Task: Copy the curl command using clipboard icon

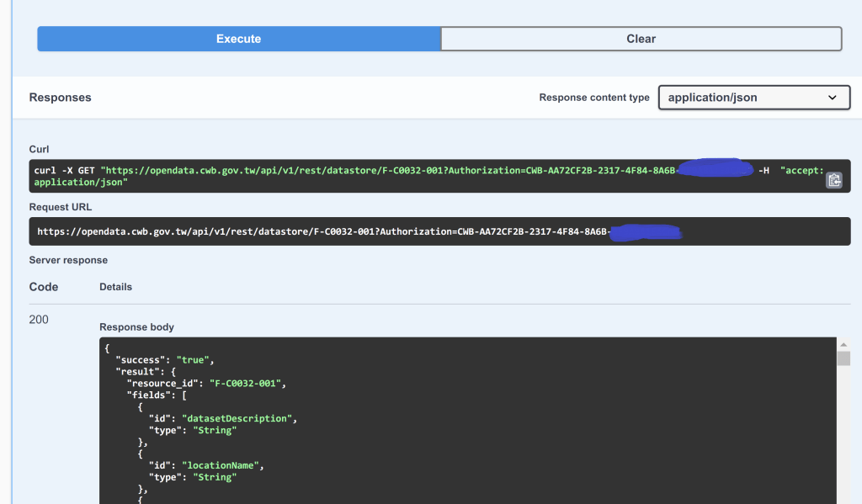Action: pyautogui.click(x=833, y=180)
